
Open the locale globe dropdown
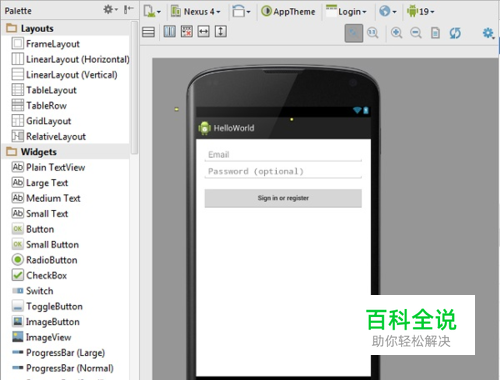coord(388,11)
